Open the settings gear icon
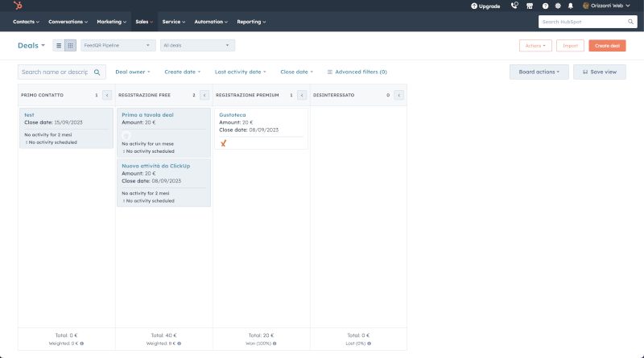 pyautogui.click(x=558, y=6)
